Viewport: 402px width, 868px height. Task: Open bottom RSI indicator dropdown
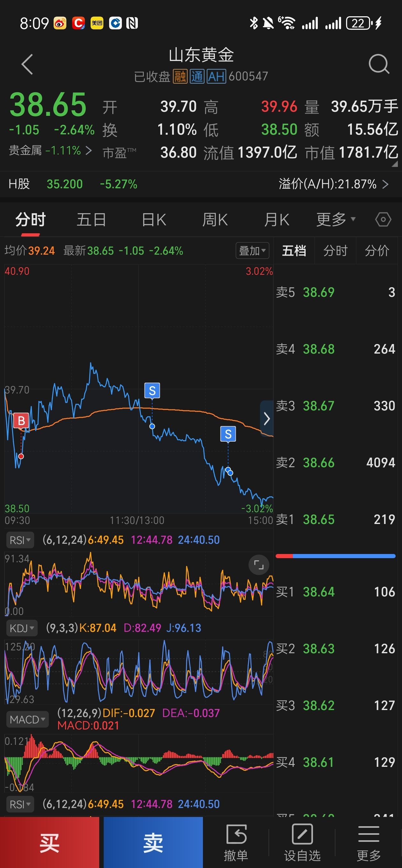click(x=20, y=804)
